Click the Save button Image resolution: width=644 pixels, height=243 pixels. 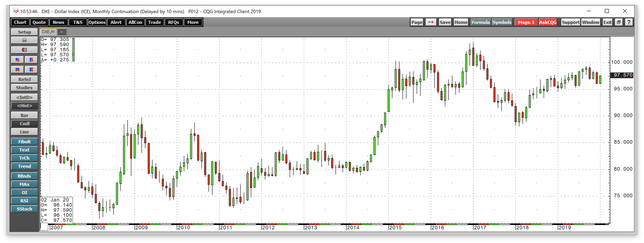pos(445,22)
